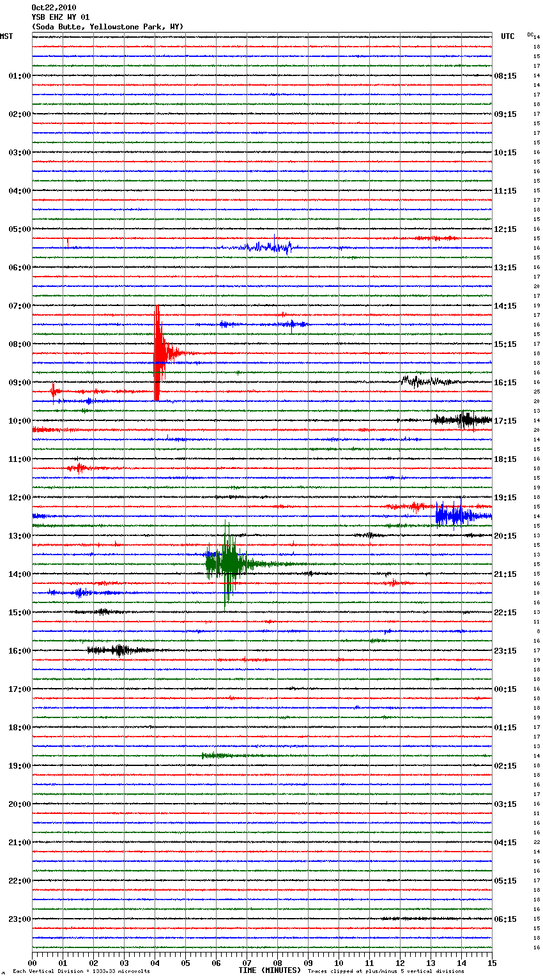Select the 01:00 MST time label

coord(20,76)
